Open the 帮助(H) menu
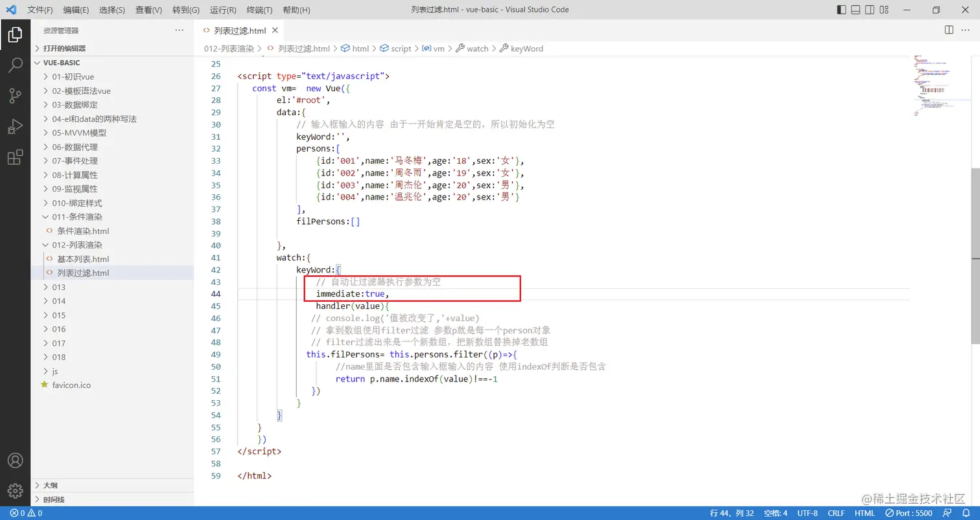980x520 pixels. (x=296, y=10)
